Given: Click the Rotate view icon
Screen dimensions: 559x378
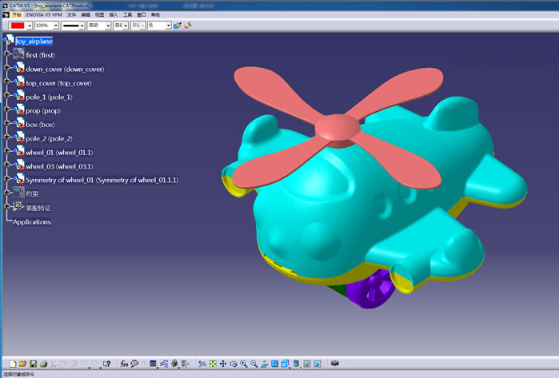Looking at the screenshot, I should pyautogui.click(x=234, y=364).
